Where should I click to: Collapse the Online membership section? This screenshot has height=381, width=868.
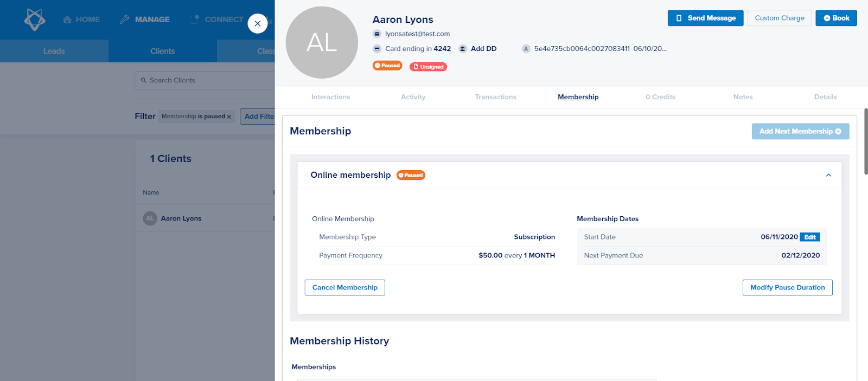[x=828, y=175]
